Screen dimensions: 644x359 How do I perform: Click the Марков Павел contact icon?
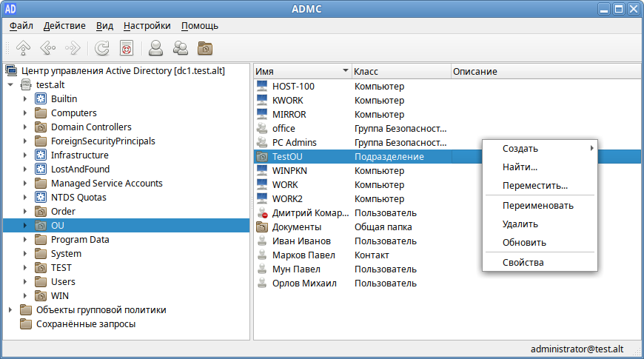(x=262, y=255)
